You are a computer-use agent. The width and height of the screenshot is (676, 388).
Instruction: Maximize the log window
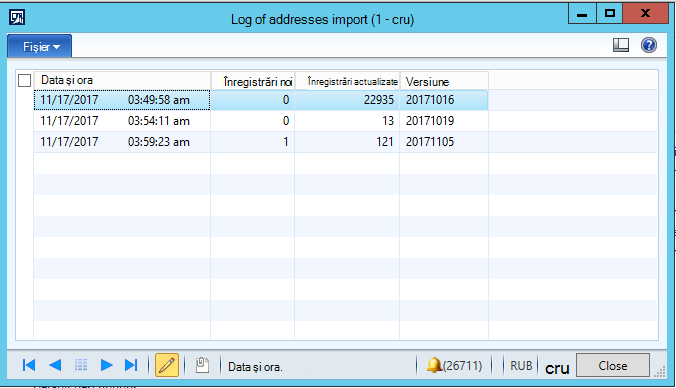[610, 13]
